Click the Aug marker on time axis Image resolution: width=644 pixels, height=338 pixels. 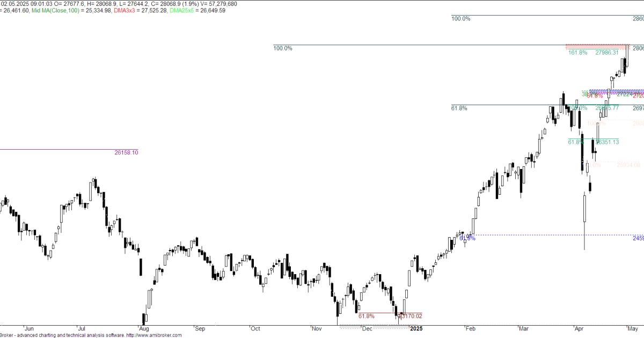click(x=143, y=328)
